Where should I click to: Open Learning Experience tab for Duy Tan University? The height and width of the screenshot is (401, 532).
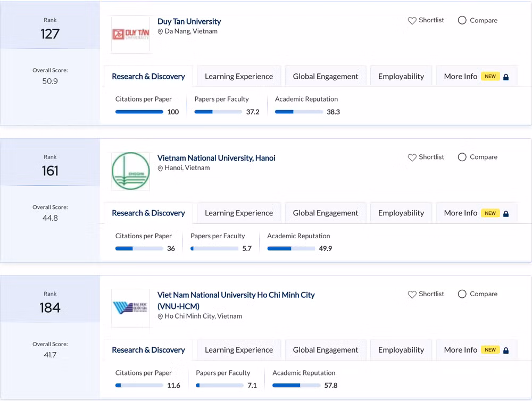(x=239, y=77)
